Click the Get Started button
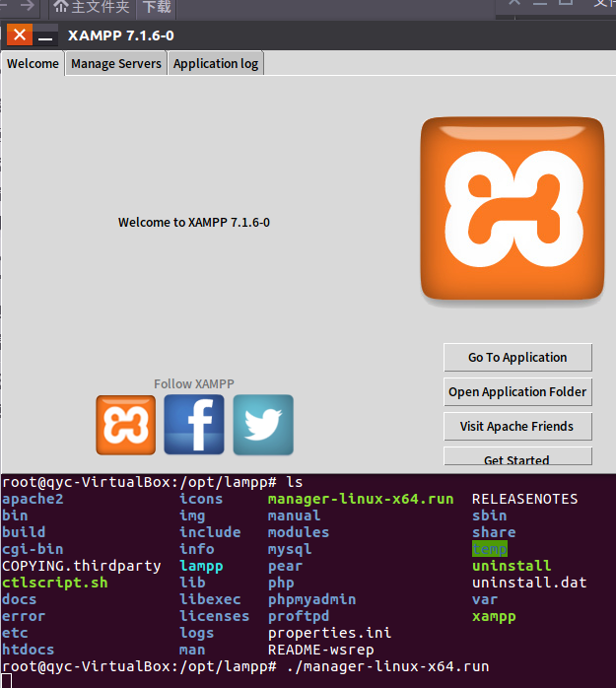The width and height of the screenshot is (616, 688). coord(517,456)
